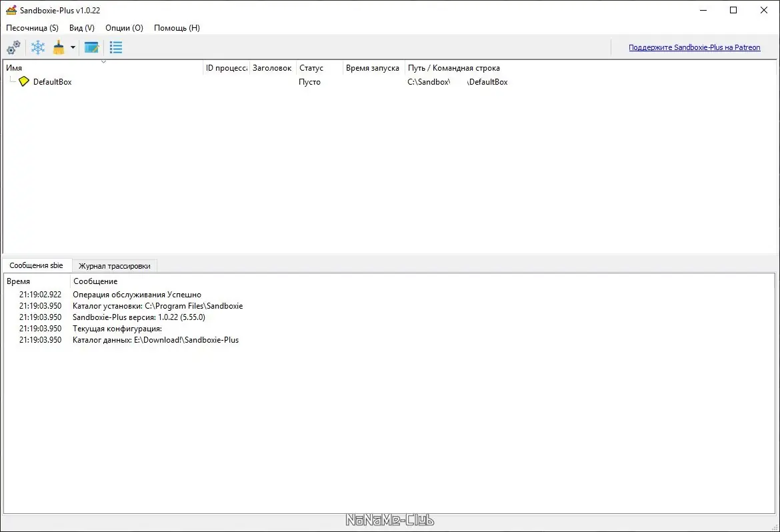Sort by the Заголовок column header
780x532 pixels.
[272, 68]
